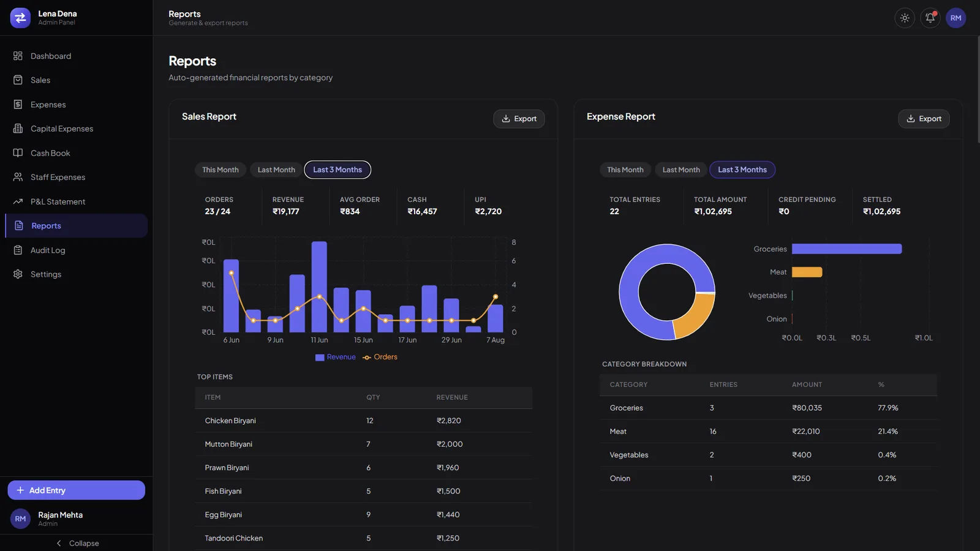
Task: Click the Dashboard grid icon
Action: click(18, 56)
